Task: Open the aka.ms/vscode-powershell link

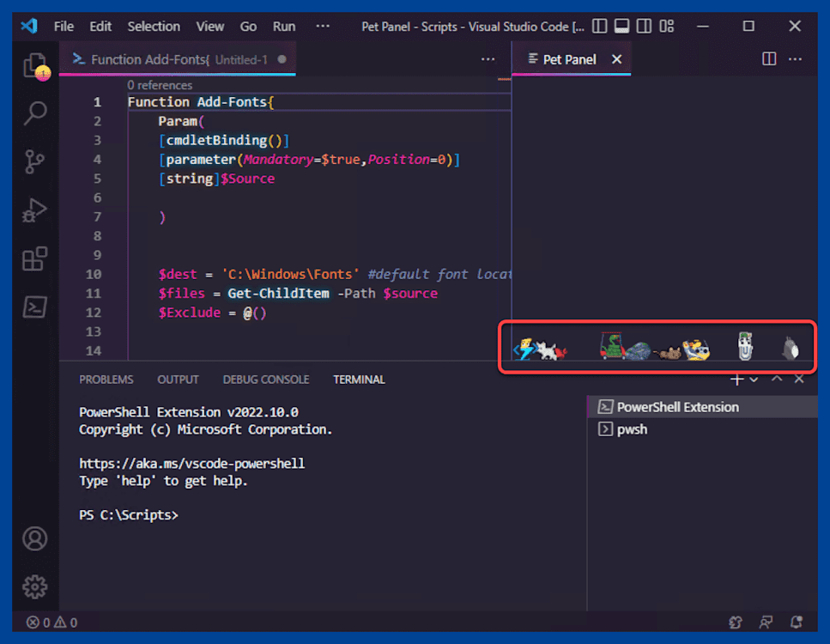Action: point(191,464)
